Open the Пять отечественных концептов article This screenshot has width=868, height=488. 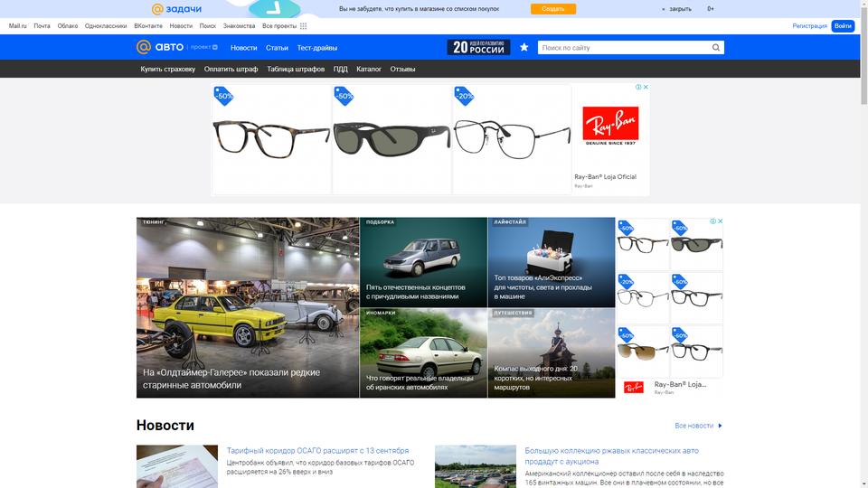415,292
